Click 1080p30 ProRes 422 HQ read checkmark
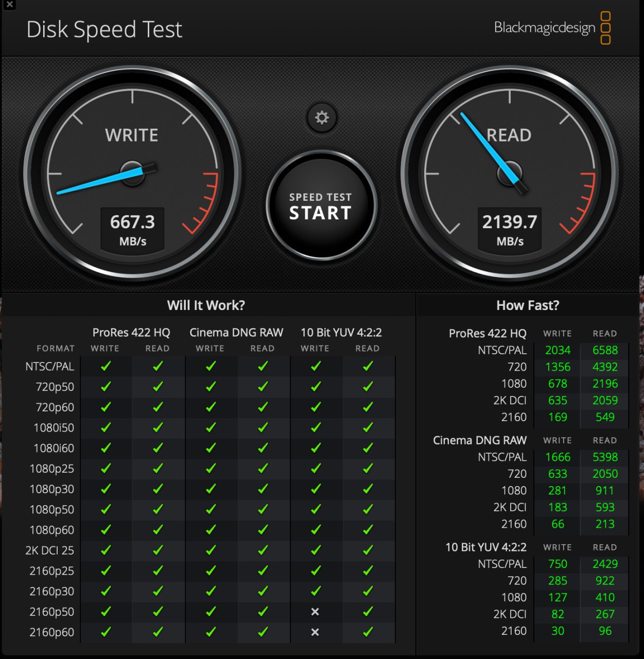This screenshot has height=659, width=644. coord(158,489)
